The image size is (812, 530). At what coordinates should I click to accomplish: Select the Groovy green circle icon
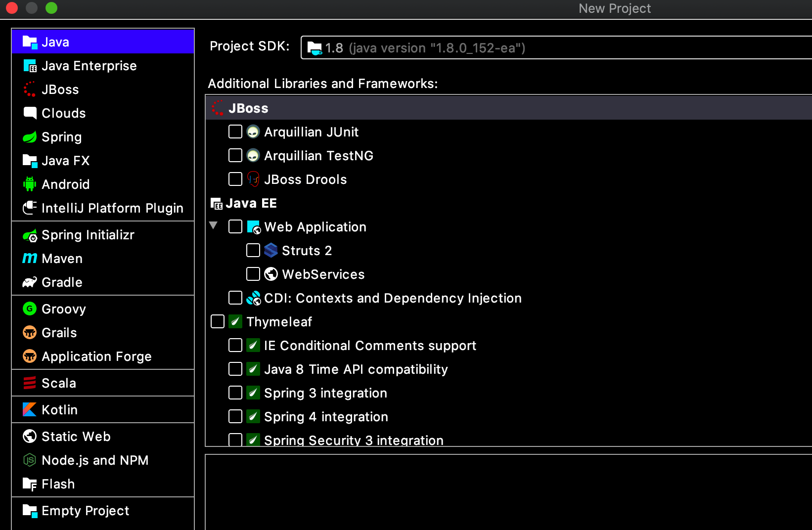point(30,309)
